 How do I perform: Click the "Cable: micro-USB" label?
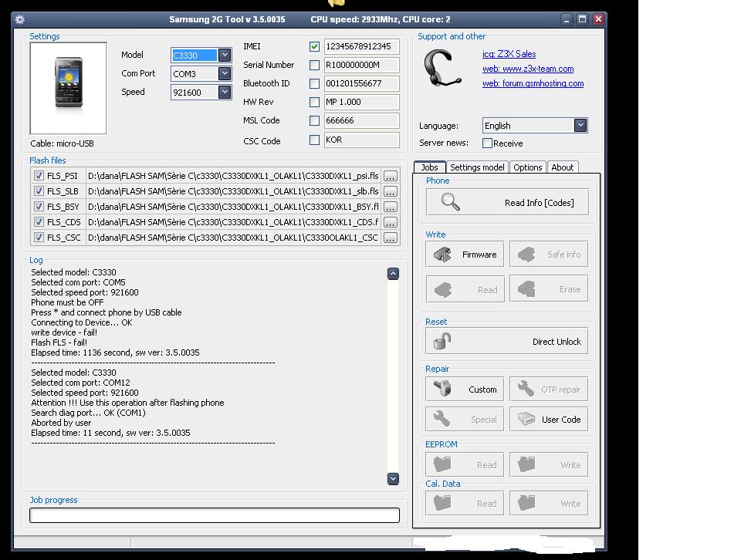point(62,143)
